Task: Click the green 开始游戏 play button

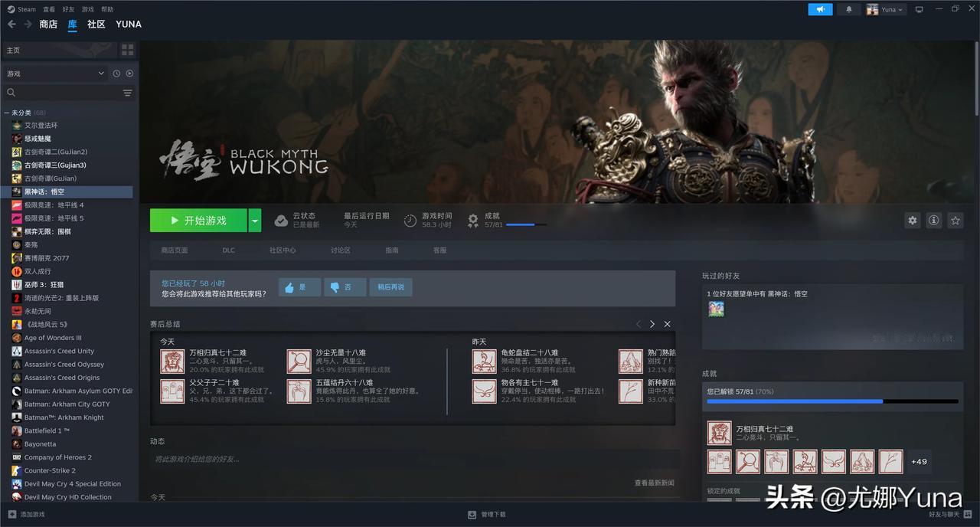Action: coord(198,221)
